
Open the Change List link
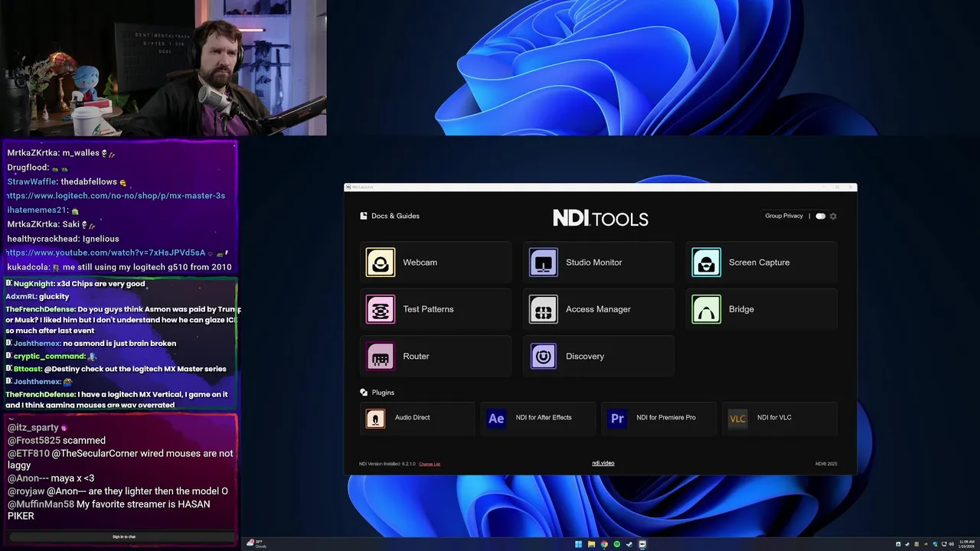click(430, 464)
